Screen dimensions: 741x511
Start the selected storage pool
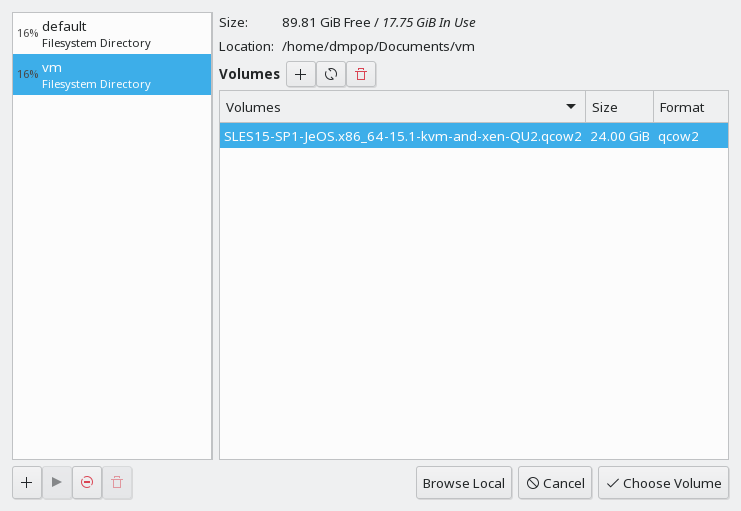click(57, 482)
